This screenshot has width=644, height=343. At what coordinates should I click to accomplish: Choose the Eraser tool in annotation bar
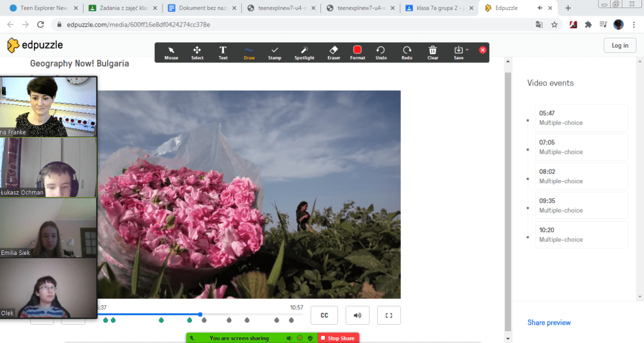(334, 52)
